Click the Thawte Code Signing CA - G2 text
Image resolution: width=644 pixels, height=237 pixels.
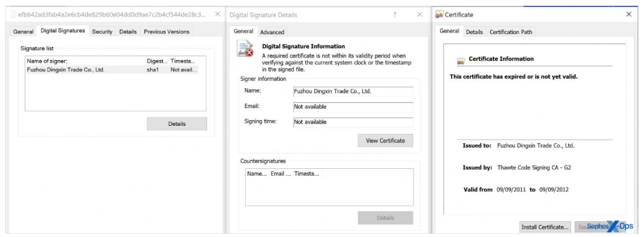pyautogui.click(x=534, y=167)
